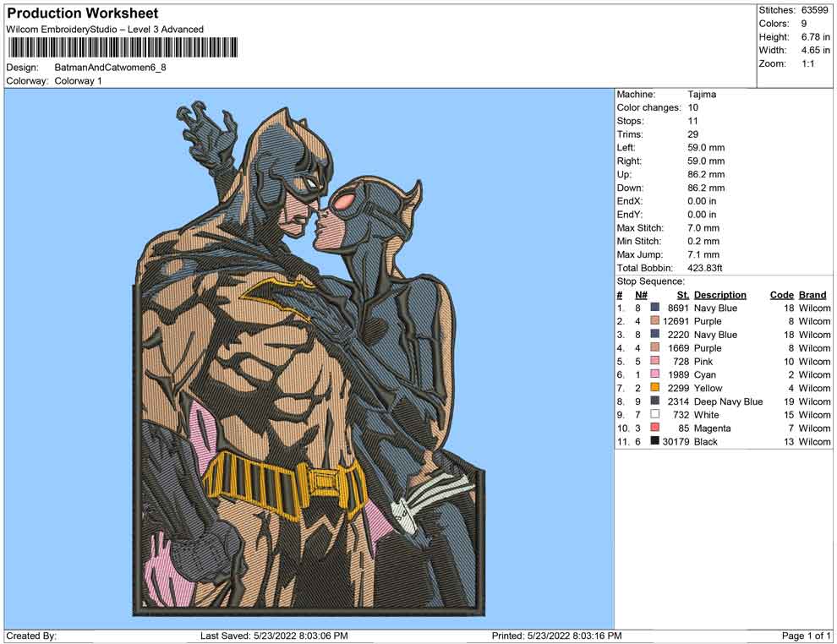This screenshot has height=644, width=837.
Task: Click the 'Page 1 of 1' footer text
Action: point(806,636)
